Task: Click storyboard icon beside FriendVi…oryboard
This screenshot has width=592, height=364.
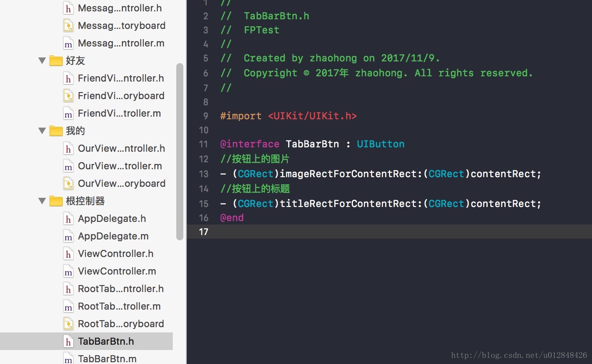Action: pyautogui.click(x=68, y=96)
